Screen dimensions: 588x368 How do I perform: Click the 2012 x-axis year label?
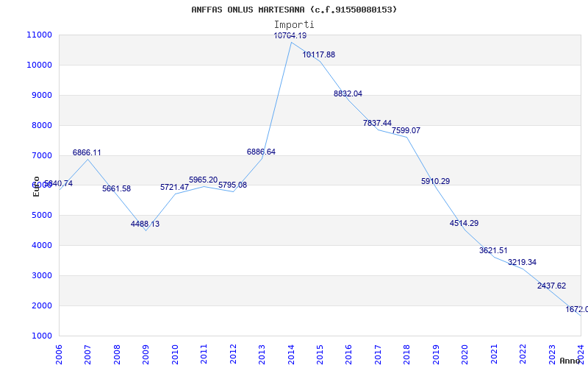point(233,354)
